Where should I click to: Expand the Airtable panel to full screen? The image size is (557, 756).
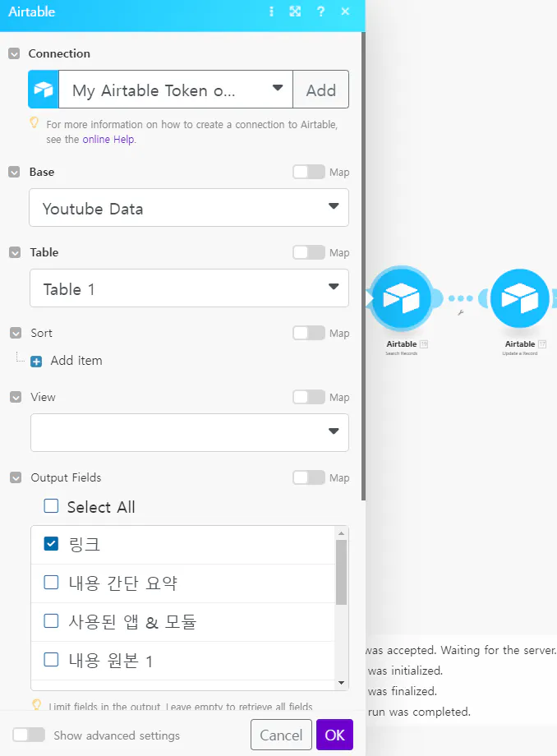(295, 12)
